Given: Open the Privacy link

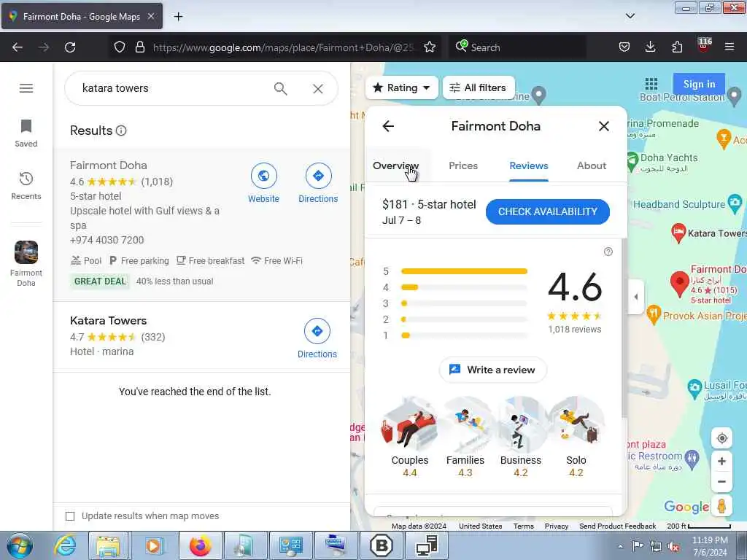Looking at the screenshot, I should 557,526.
